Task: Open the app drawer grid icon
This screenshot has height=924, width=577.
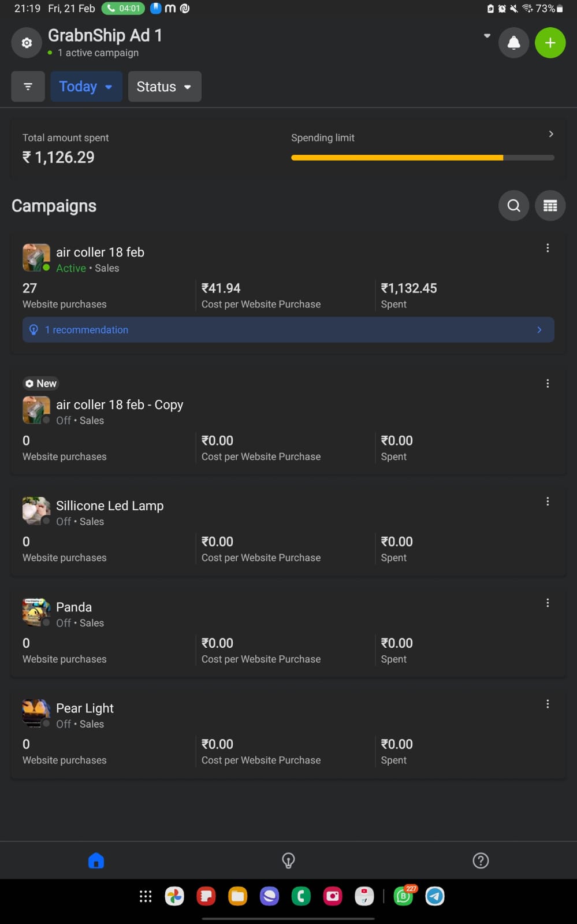Action: pyautogui.click(x=146, y=896)
